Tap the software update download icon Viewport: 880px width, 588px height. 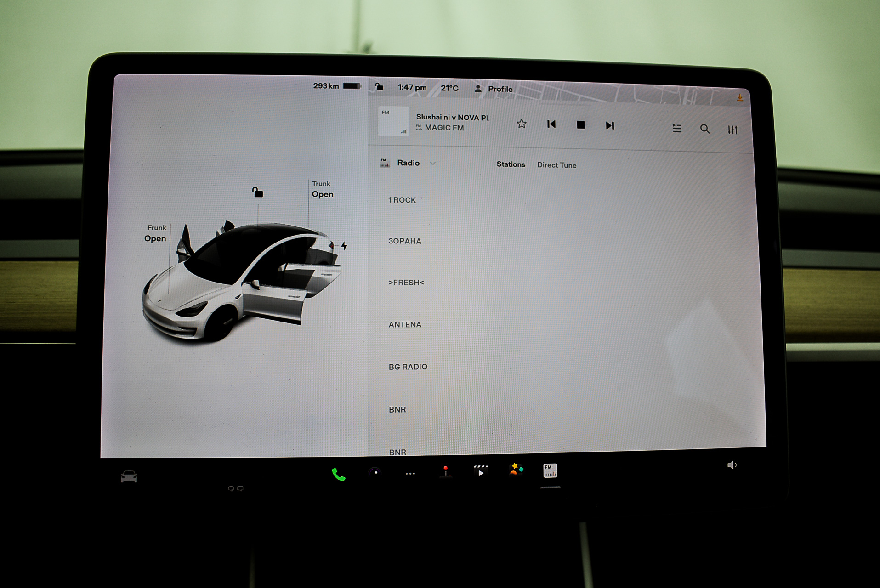tap(740, 97)
